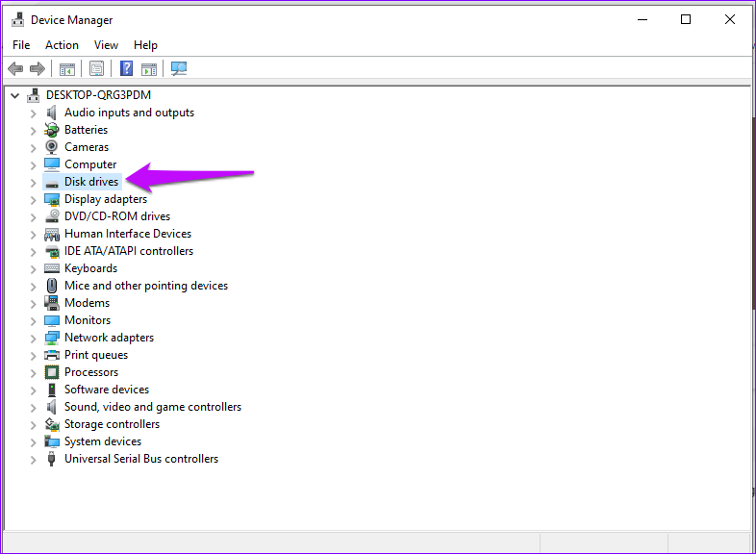
Task: Select the Universal Serial Bus controllers label
Action: click(x=141, y=459)
